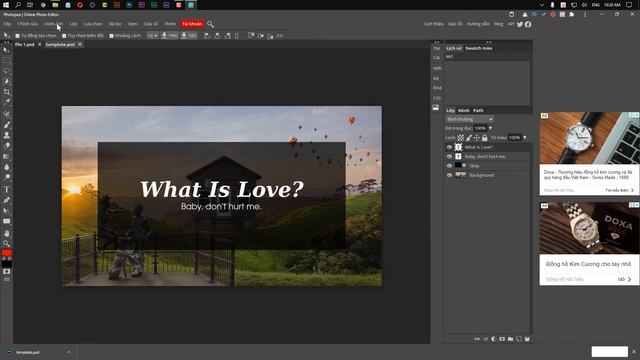
Task: Open the opacity slider arrow
Action: coord(490,128)
